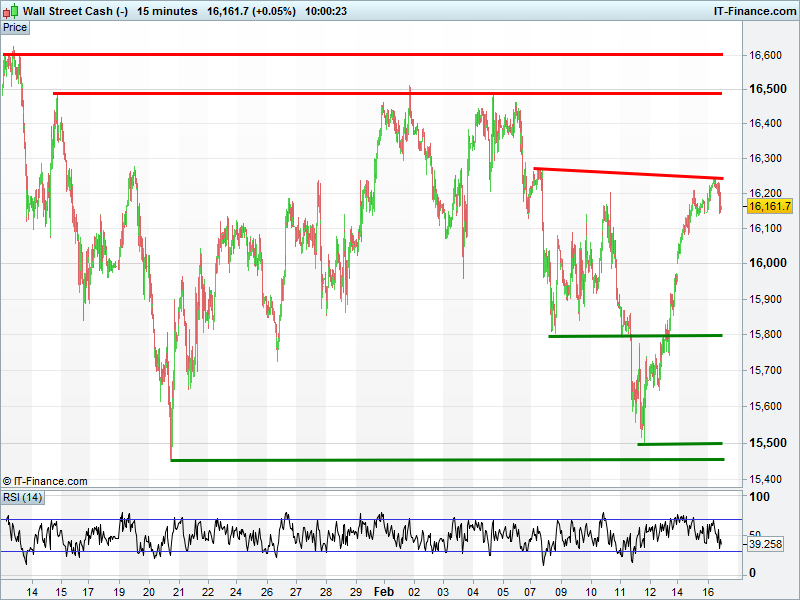Click the 39.258 RSI value tag
800x600 pixels.
point(765,544)
